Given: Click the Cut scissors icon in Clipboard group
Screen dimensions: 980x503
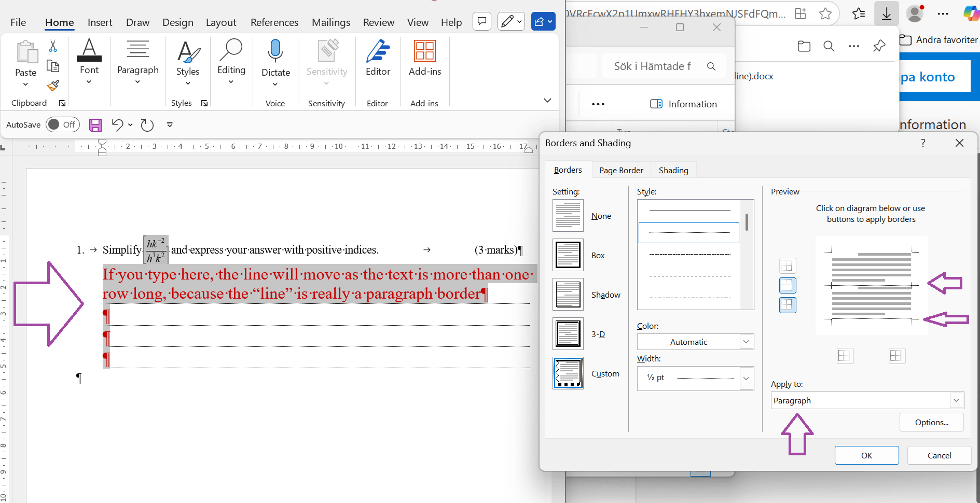Looking at the screenshot, I should [53, 46].
